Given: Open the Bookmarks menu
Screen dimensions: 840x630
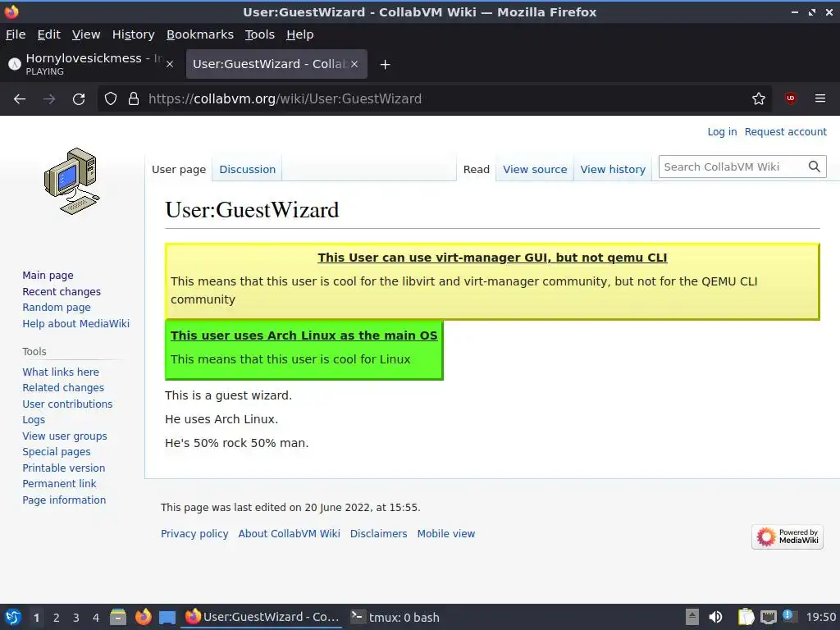Looking at the screenshot, I should [200, 34].
